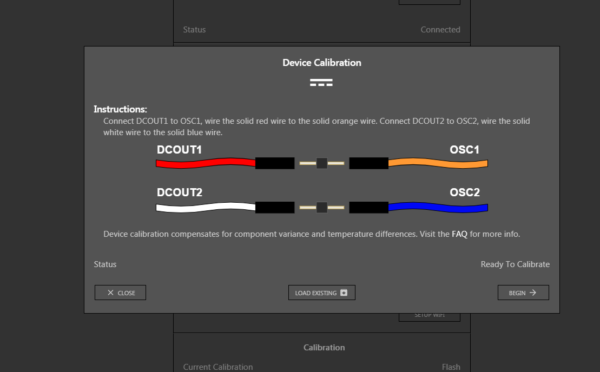Close the Device Calibration dialog

(x=120, y=293)
